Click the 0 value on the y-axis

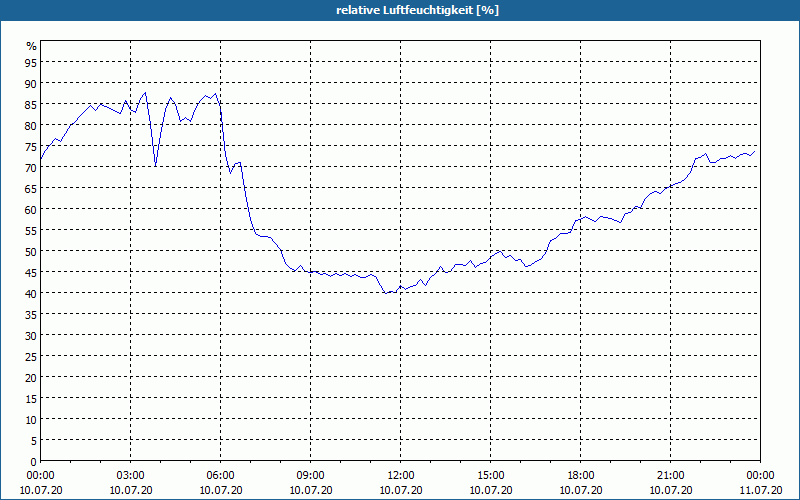pyautogui.click(x=34, y=462)
